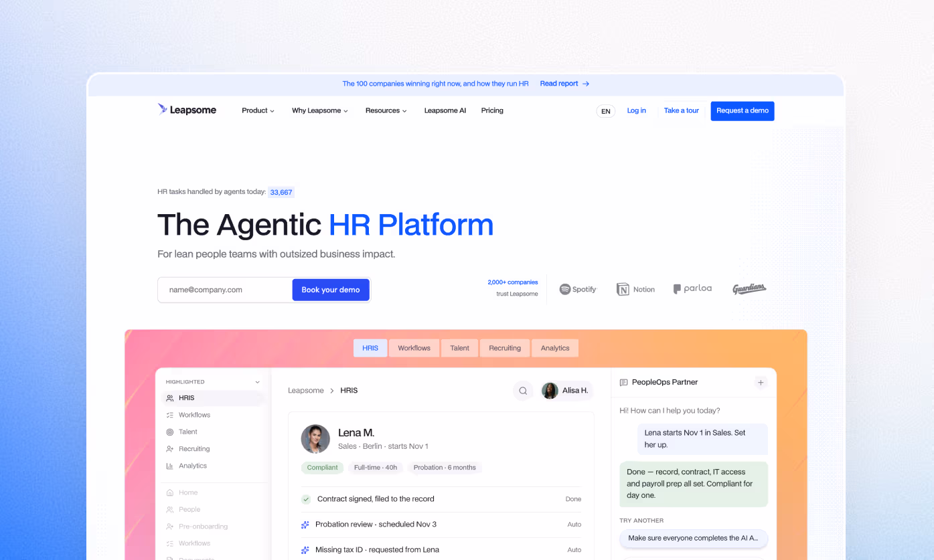934x560 pixels.
Task: Open the Alisa H. user profile
Action: 566,391
